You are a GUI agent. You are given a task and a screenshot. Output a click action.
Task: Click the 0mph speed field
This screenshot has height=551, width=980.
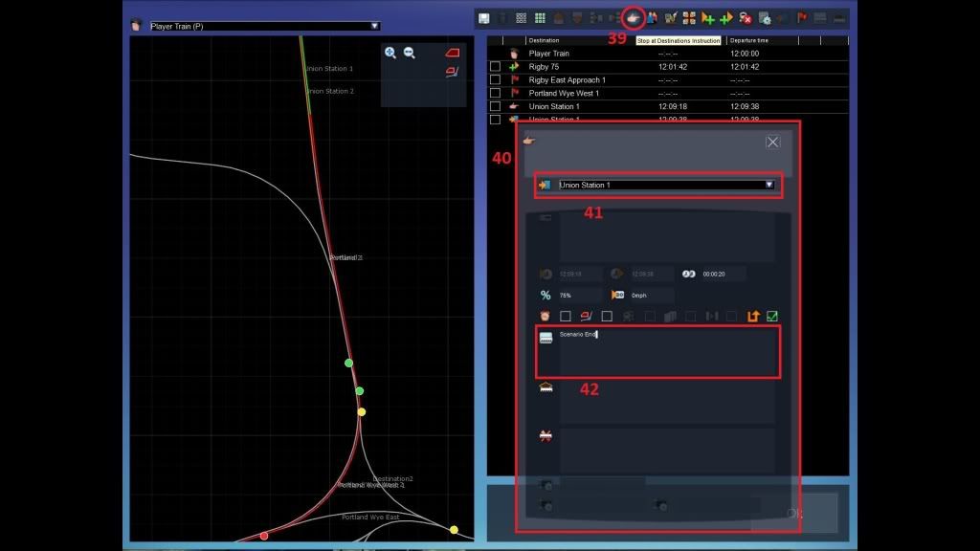tap(651, 295)
